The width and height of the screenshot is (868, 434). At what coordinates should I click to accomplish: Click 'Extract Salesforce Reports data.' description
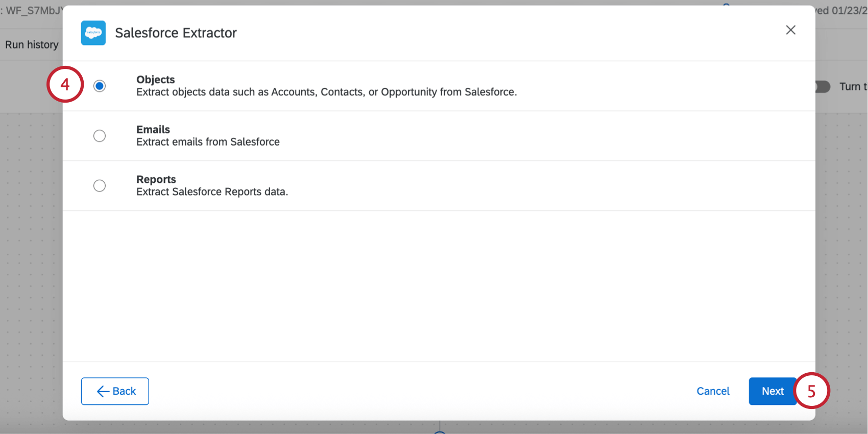point(212,192)
